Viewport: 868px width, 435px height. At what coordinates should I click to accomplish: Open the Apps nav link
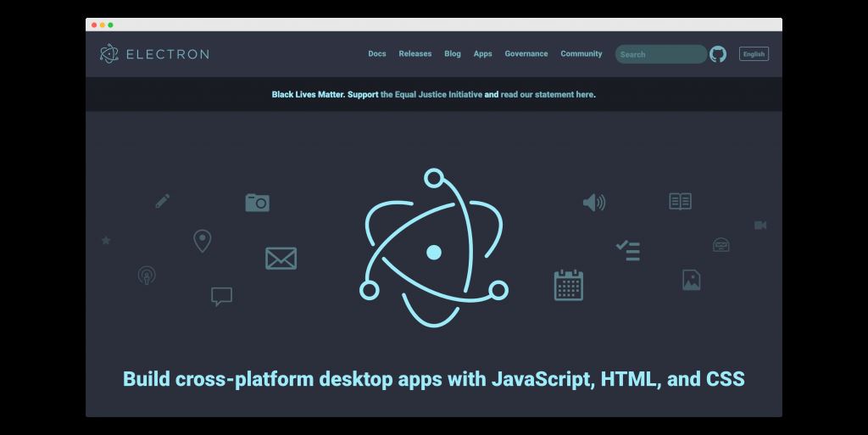coord(482,53)
